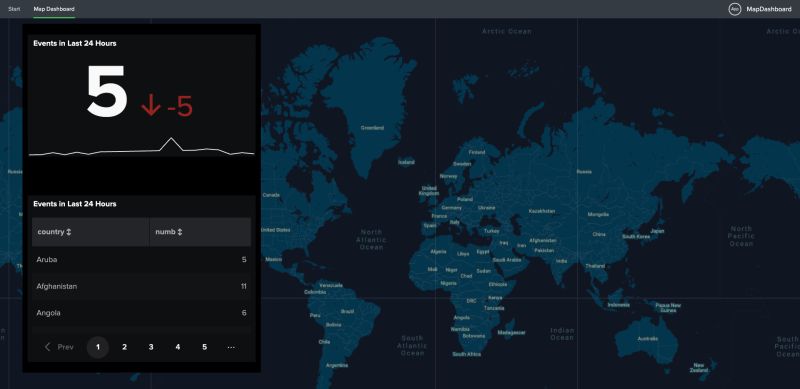Click China label on the map
The width and height of the screenshot is (800, 389).
(x=599, y=234)
